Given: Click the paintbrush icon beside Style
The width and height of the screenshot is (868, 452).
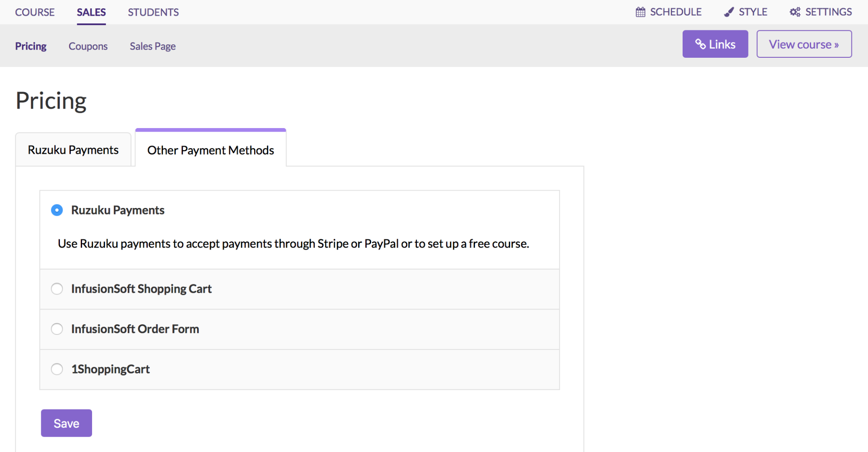Looking at the screenshot, I should tap(729, 12).
